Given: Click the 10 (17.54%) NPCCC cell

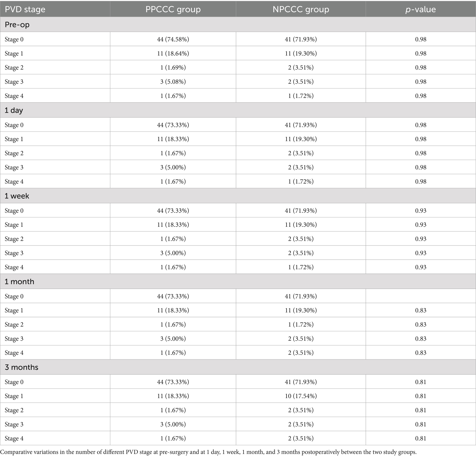Looking at the screenshot, I should point(301,396).
